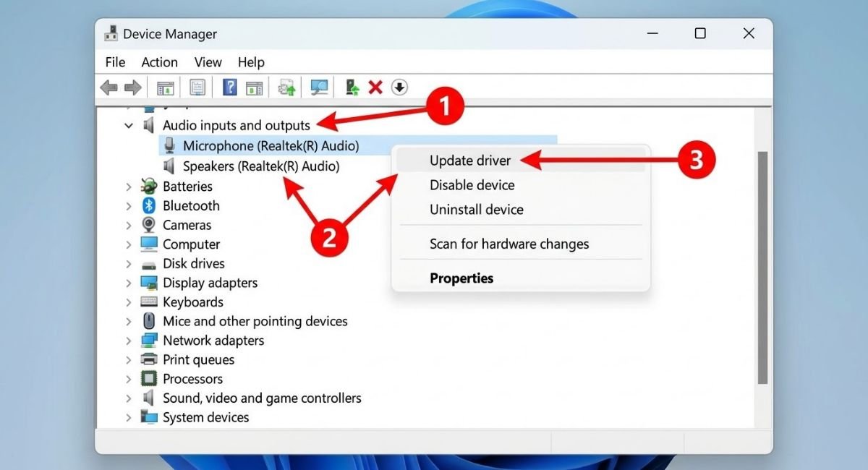Click the Device Manager title bar icon
The width and height of the screenshot is (868, 470).
[111, 33]
